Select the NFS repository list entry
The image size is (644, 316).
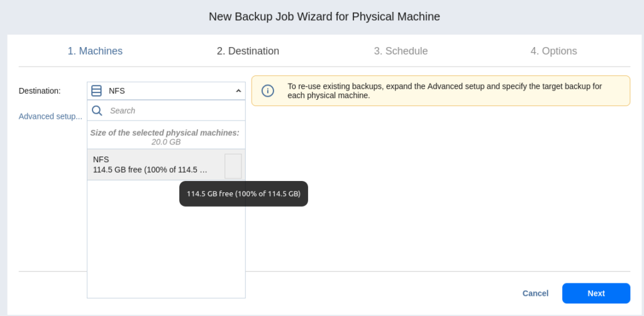coord(151,165)
